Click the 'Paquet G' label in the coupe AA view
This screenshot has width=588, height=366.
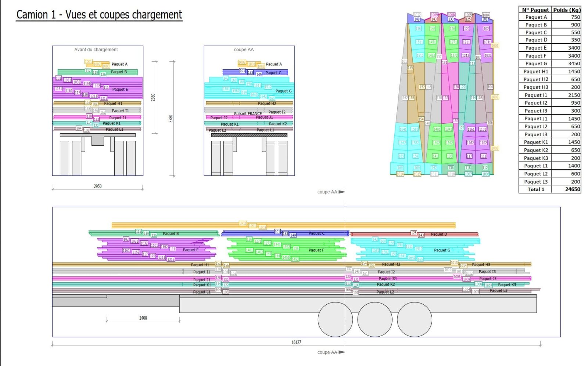pos(284,91)
